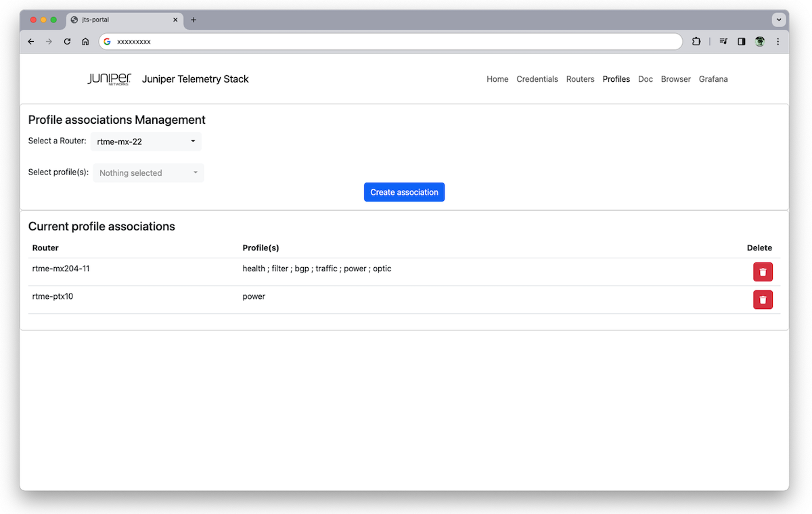
Task: Navigate back in browser history
Action: (x=30, y=41)
